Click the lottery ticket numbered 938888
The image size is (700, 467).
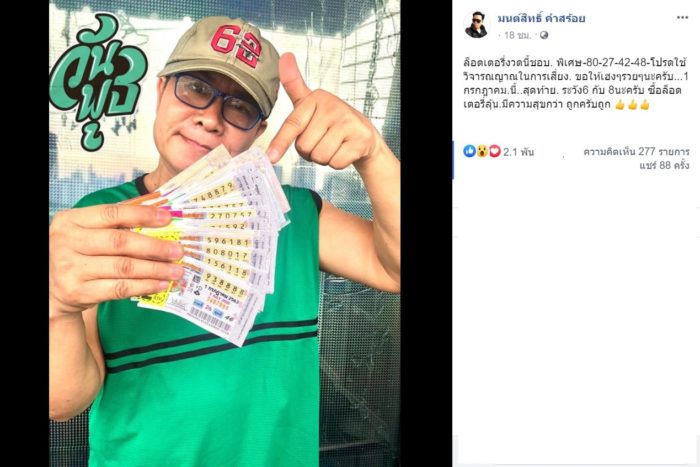[225, 284]
